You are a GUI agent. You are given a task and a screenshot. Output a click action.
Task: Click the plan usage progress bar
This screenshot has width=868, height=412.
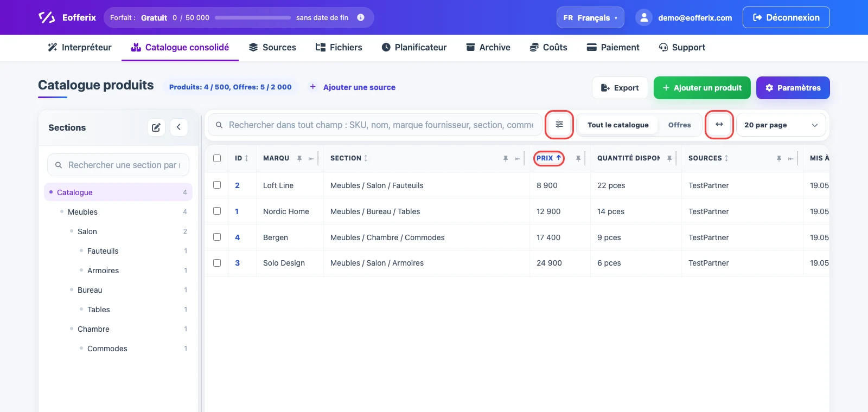253,17
